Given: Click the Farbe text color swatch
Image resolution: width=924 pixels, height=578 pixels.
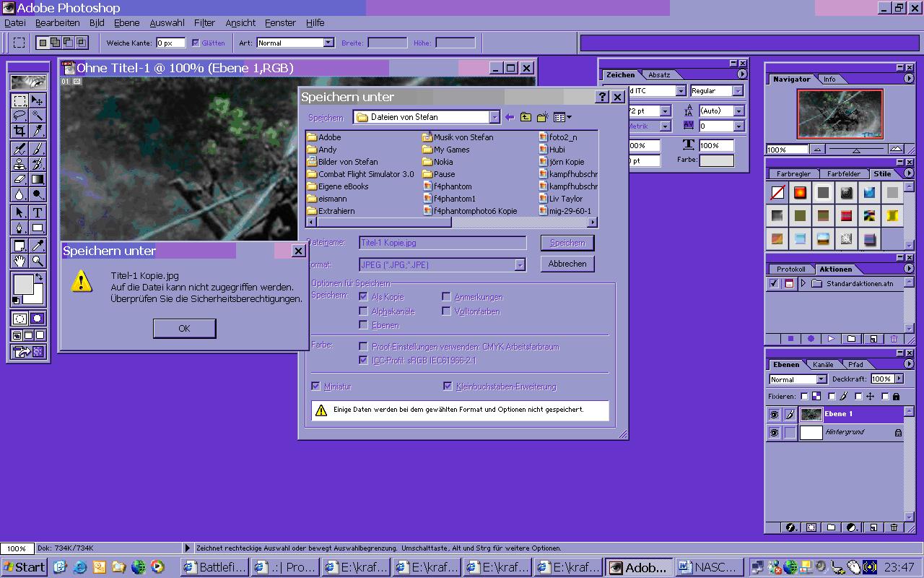Looking at the screenshot, I should 717,160.
